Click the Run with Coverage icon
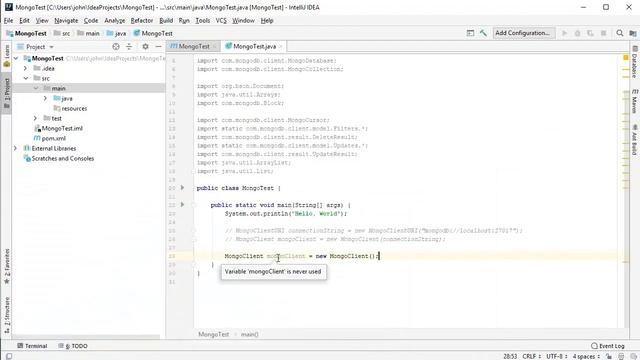 pos(590,33)
